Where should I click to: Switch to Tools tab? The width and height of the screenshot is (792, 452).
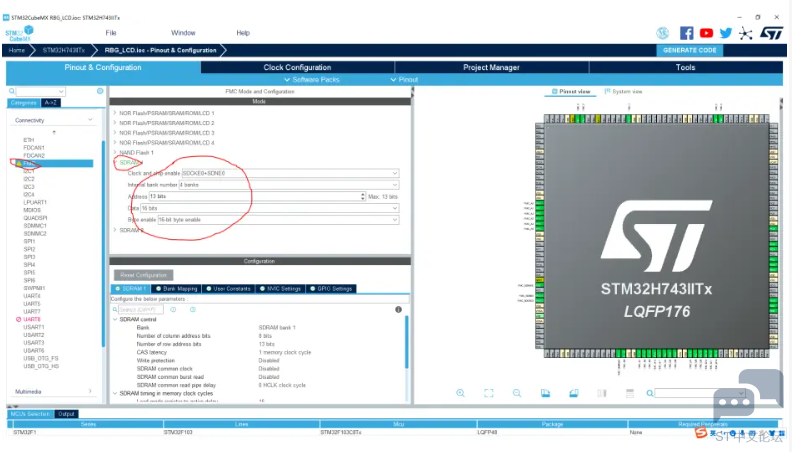[685, 67]
